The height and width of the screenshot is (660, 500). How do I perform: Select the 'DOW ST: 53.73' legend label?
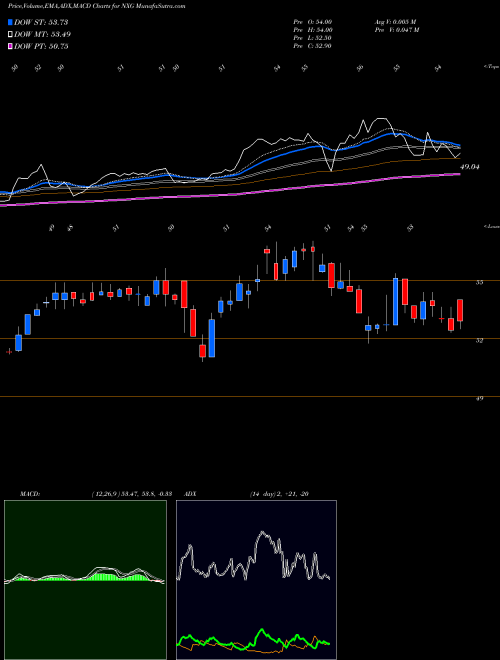point(41,22)
